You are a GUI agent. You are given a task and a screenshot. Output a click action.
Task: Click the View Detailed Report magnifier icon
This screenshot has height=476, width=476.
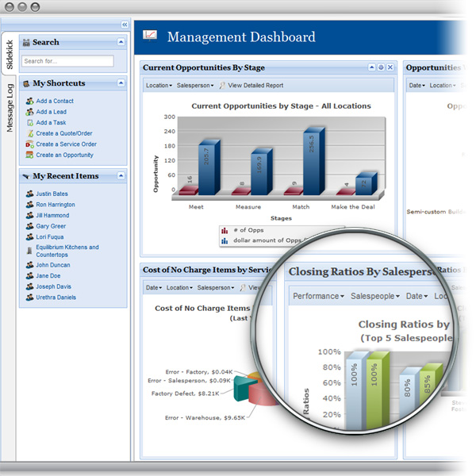click(x=222, y=86)
